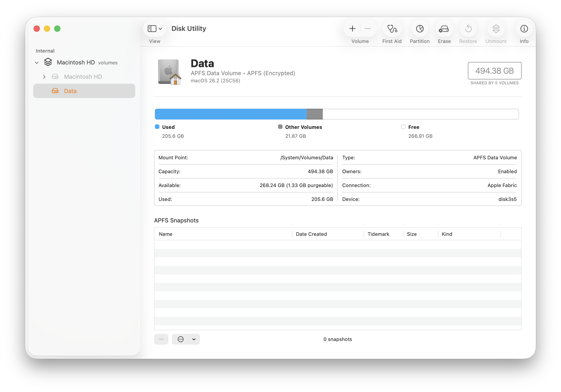
Task: Click the 494.38 GB capacity box
Action: [494, 71]
